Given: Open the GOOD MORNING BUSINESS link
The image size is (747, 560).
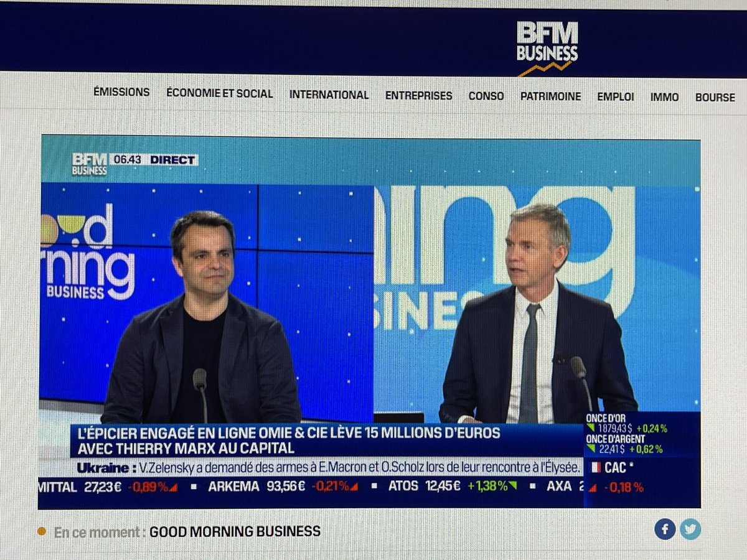Looking at the screenshot, I should [x=235, y=531].
